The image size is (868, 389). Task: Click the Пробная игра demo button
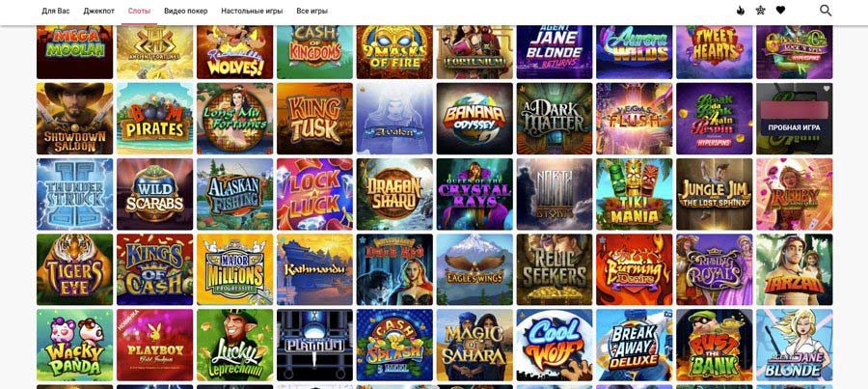(x=794, y=127)
